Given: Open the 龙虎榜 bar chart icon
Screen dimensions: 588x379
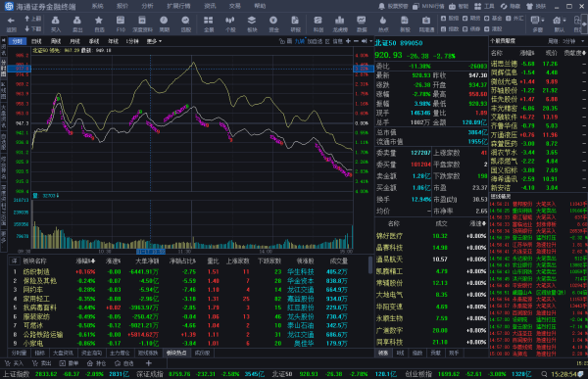Looking at the screenshot, I should coord(340,24).
